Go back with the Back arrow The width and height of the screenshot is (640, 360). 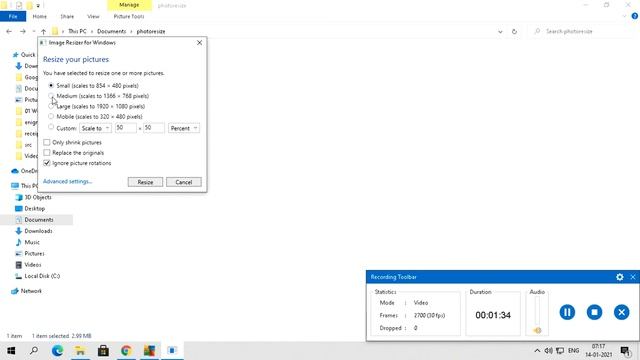point(9,31)
